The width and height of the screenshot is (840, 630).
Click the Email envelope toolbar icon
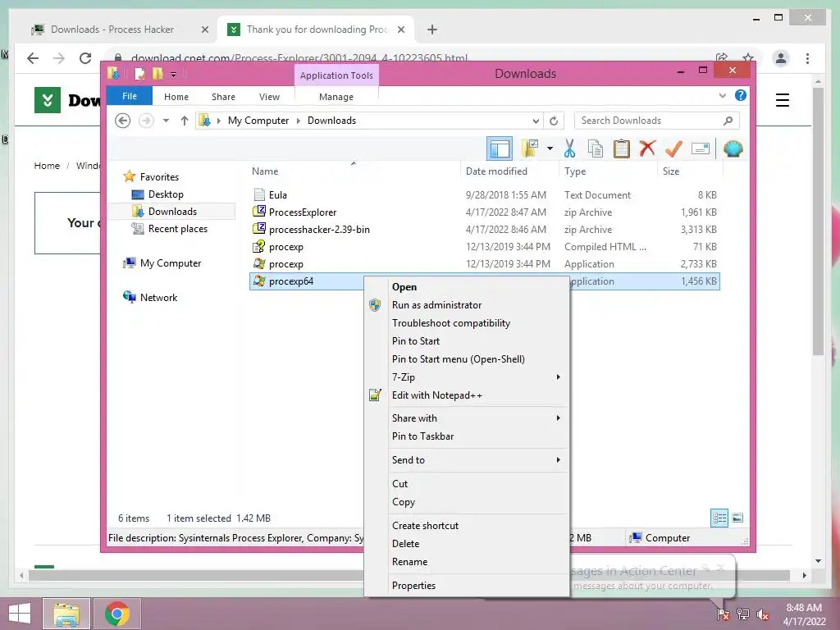(701, 148)
